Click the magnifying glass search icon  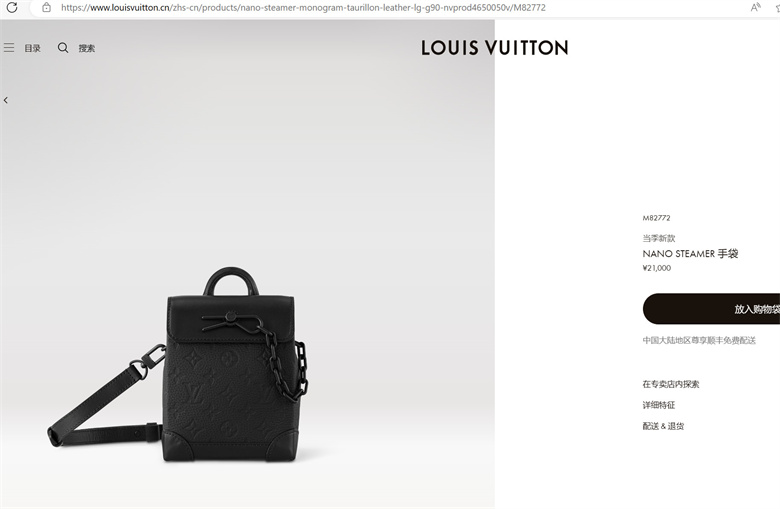point(63,48)
